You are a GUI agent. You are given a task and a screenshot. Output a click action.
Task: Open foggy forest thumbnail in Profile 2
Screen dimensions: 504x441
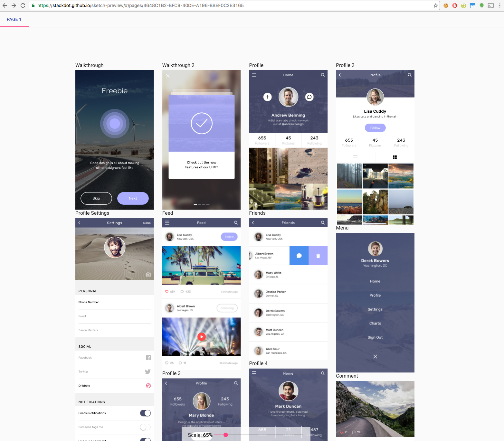point(349,176)
